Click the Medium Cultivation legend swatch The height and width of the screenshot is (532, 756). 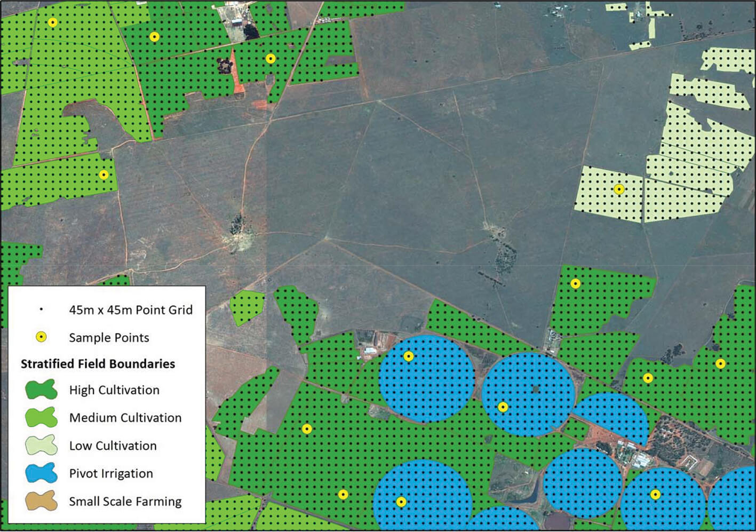tap(41, 417)
